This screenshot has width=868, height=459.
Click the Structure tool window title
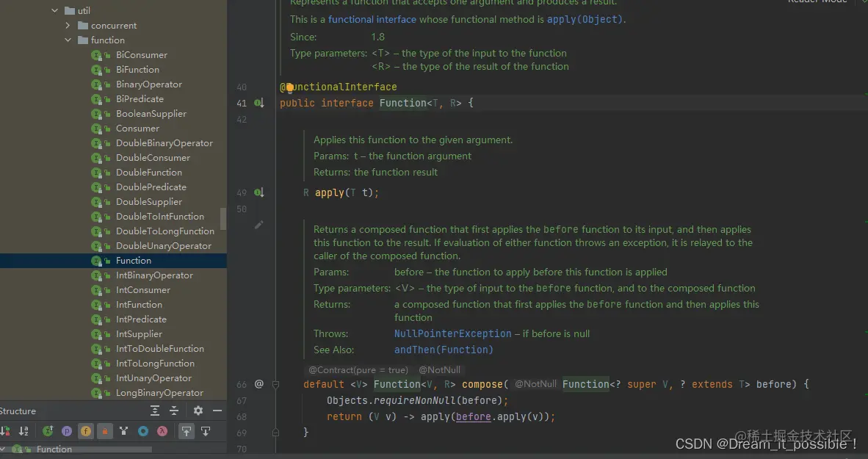[x=18, y=411]
